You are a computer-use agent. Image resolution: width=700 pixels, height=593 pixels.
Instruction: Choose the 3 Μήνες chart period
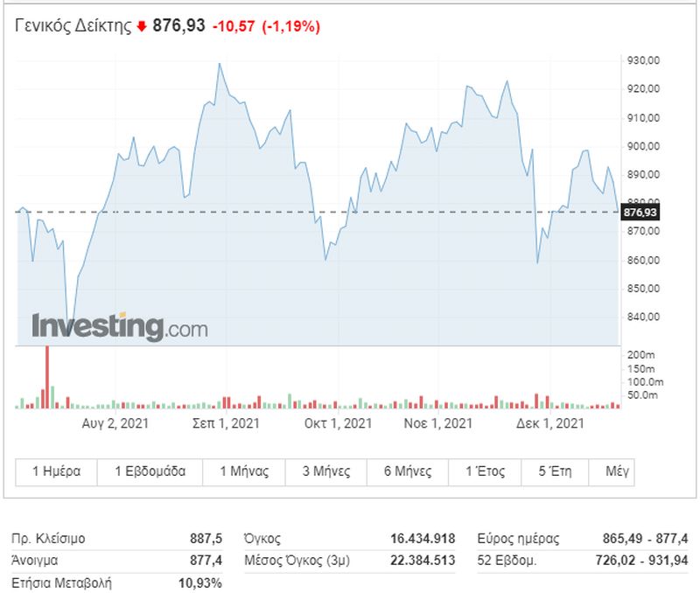[x=326, y=471]
